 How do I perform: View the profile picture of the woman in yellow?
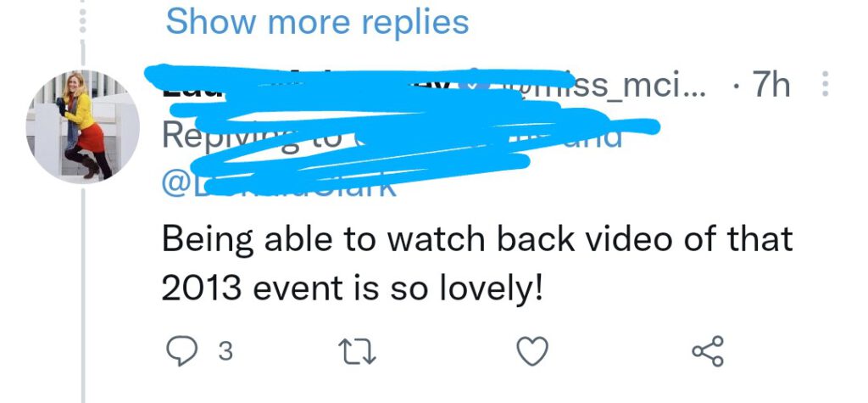[82, 126]
